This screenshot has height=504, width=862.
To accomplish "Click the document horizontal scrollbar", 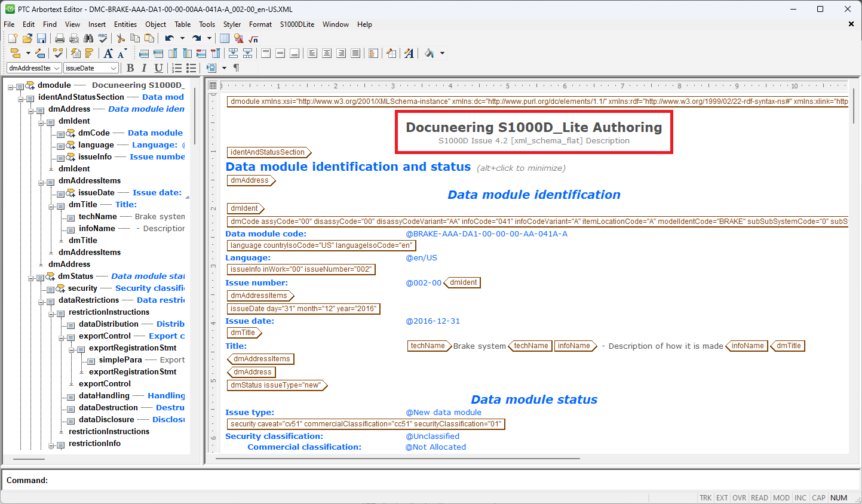I will click(x=397, y=459).
